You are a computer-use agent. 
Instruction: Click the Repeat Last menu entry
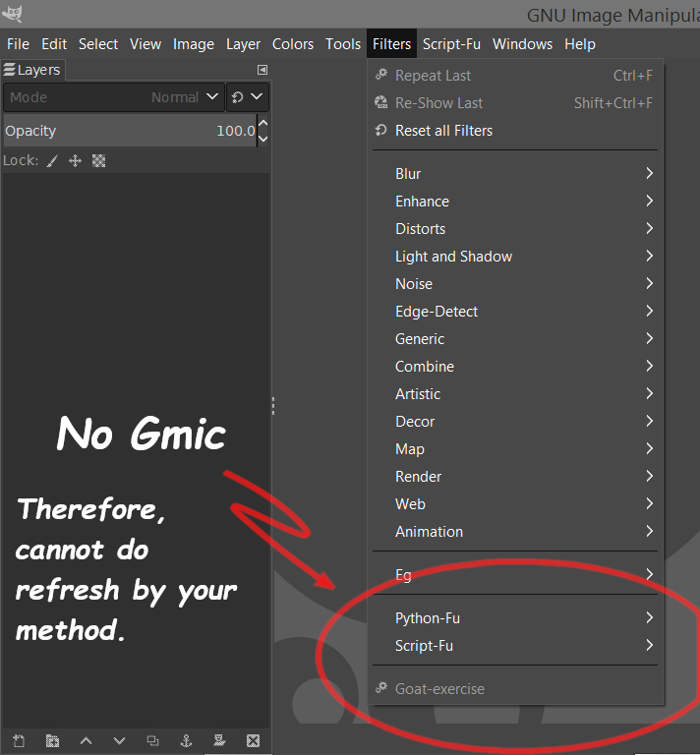tap(515, 76)
